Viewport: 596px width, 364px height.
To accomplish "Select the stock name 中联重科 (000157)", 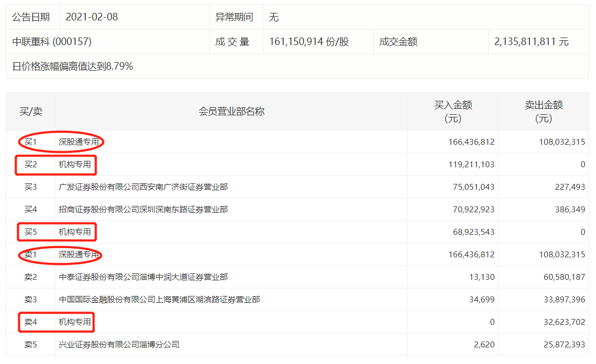I will 52,42.
